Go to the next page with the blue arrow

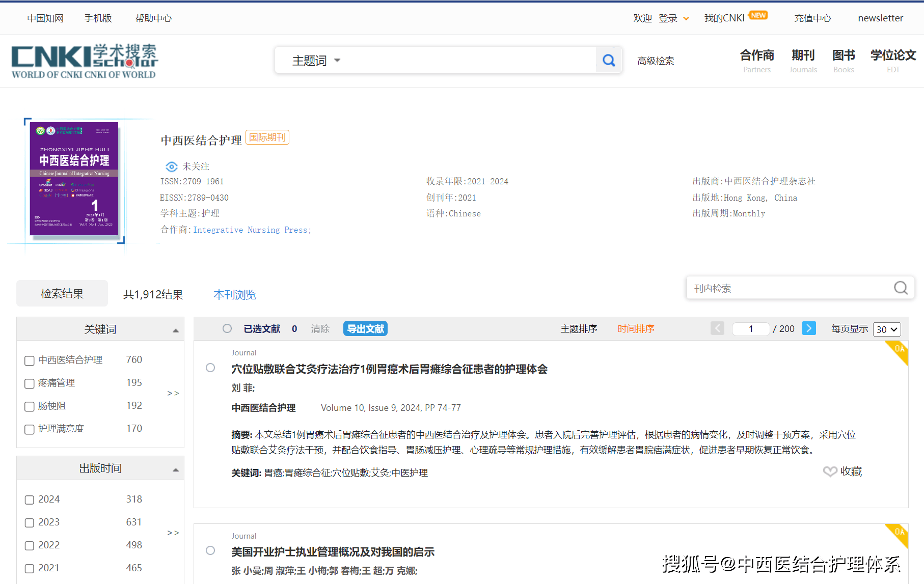pos(809,328)
